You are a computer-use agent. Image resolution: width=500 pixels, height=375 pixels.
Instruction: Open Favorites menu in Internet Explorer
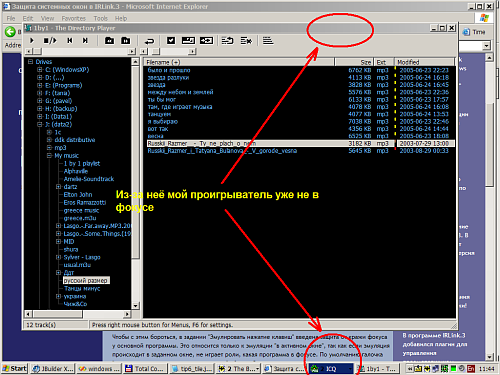pyautogui.click(x=74, y=18)
